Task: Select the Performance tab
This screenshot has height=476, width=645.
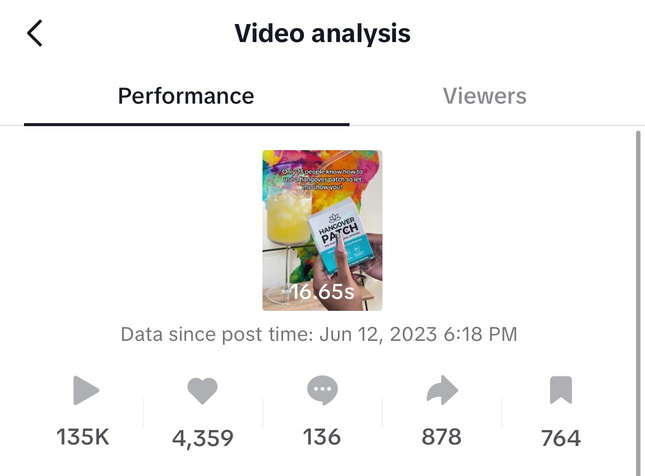Action: [x=186, y=96]
